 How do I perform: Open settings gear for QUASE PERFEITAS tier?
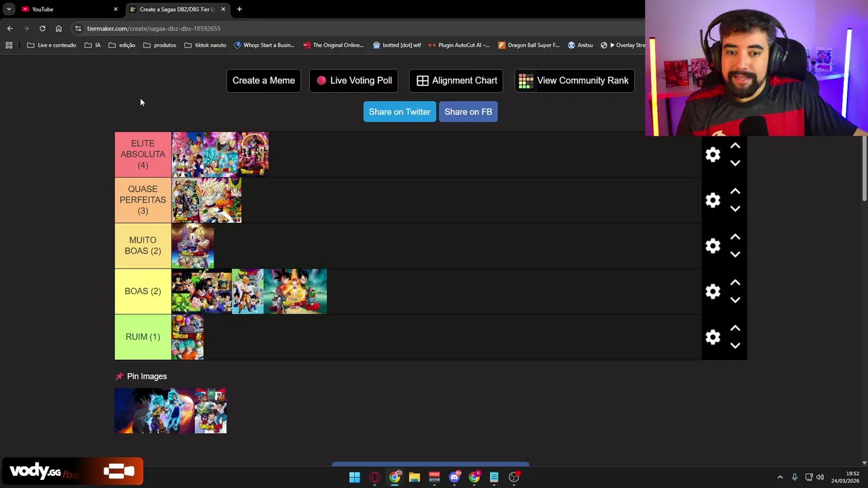[x=713, y=200]
